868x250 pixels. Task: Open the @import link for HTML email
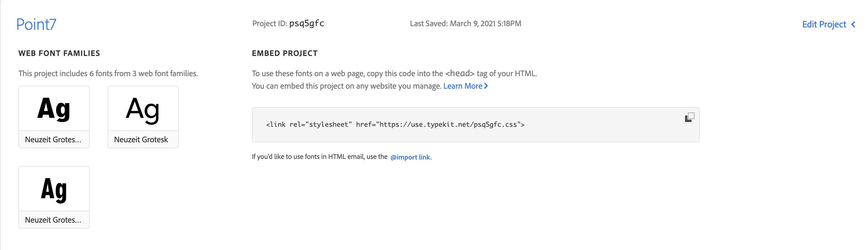411,157
